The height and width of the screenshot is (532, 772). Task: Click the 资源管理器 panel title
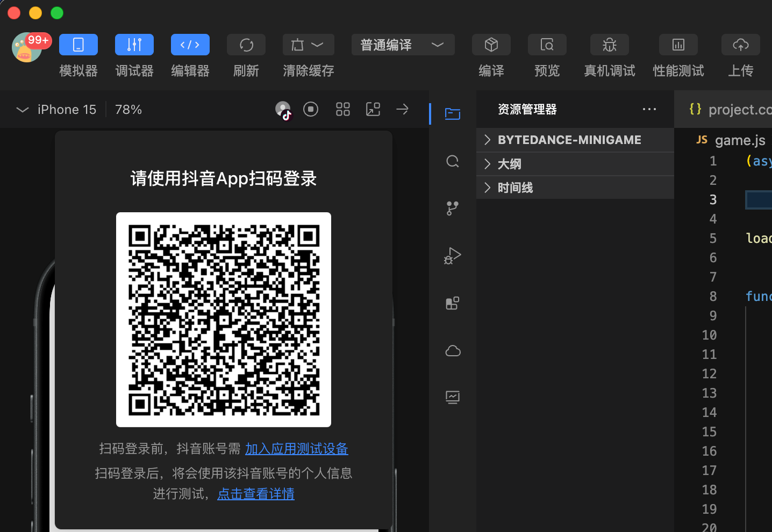pos(527,109)
